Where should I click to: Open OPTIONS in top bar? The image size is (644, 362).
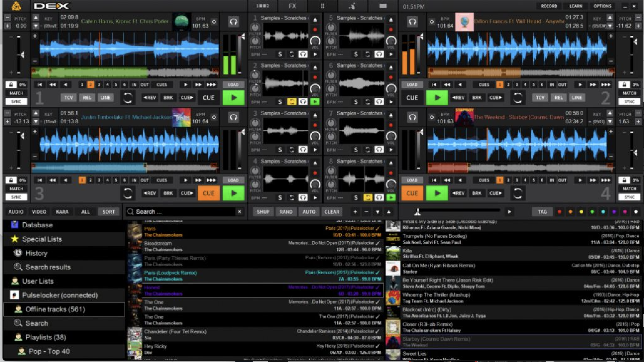[x=602, y=6]
